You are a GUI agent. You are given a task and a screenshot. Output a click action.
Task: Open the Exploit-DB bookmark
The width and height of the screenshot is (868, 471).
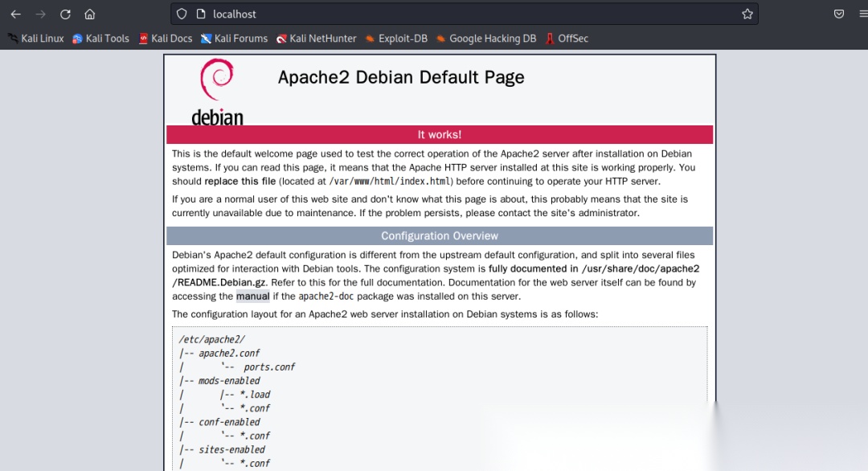[396, 38]
